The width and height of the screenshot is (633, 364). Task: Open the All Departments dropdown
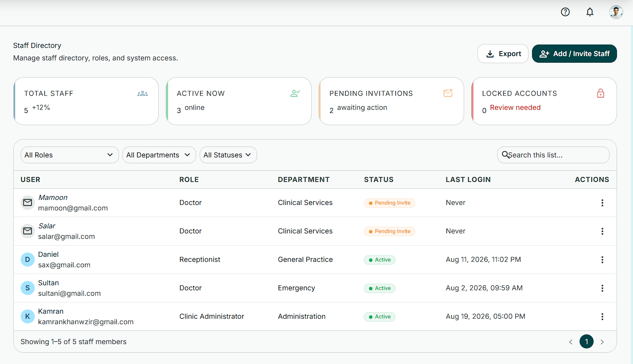[159, 155]
